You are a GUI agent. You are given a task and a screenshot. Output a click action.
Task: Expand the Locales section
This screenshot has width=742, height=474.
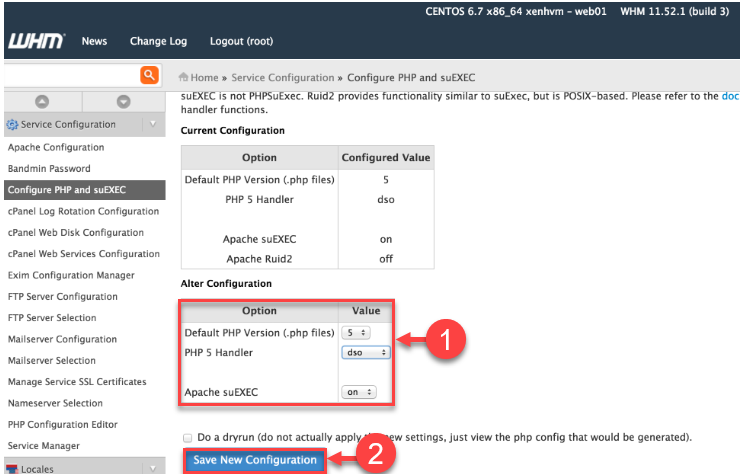152,468
